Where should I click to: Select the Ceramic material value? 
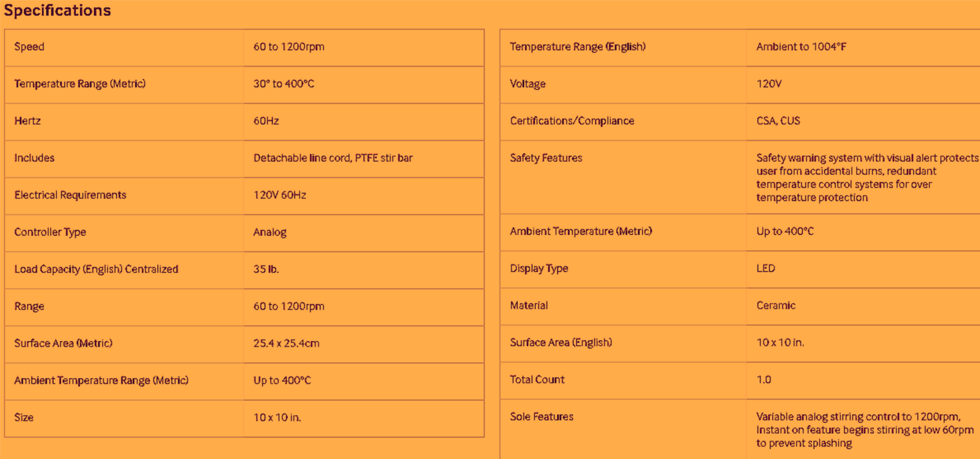(776, 306)
